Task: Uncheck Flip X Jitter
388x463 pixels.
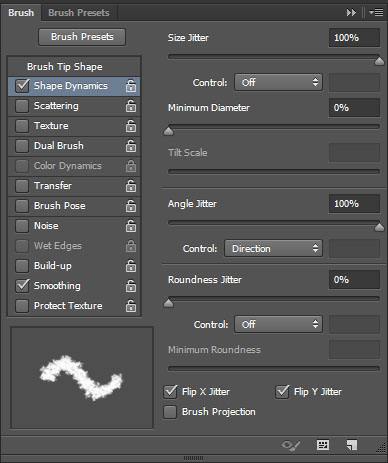Action: tap(170, 392)
